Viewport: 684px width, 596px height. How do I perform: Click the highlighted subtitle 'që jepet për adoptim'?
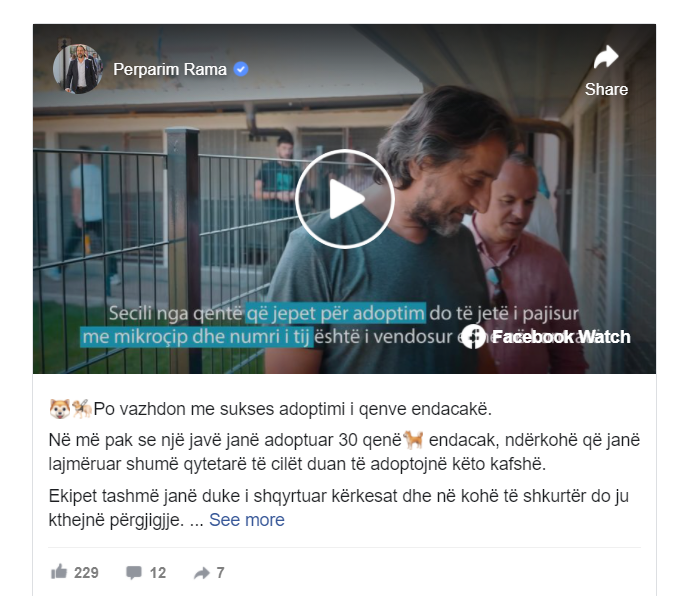(x=335, y=313)
